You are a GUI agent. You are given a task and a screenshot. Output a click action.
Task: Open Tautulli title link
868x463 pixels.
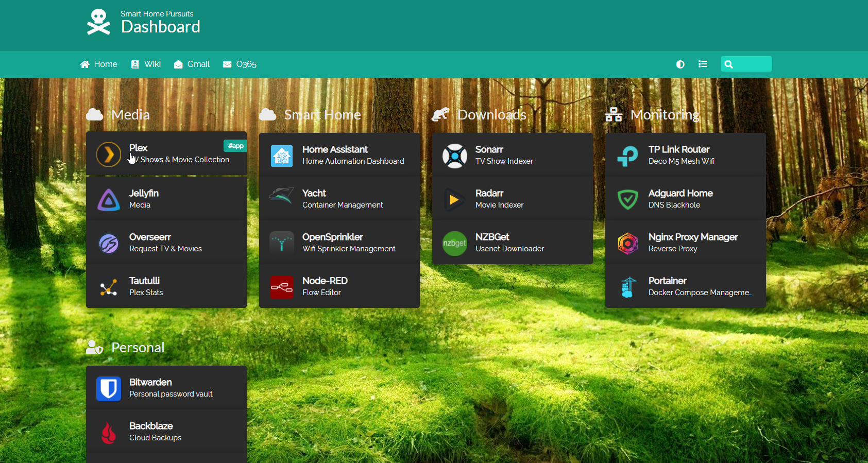[x=144, y=281]
